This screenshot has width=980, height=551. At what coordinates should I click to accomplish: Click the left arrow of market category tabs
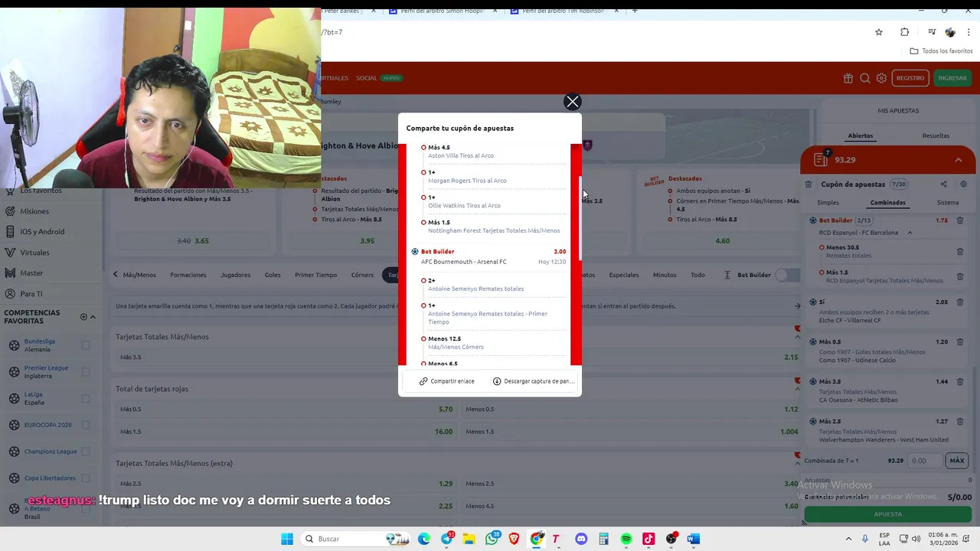(116, 275)
